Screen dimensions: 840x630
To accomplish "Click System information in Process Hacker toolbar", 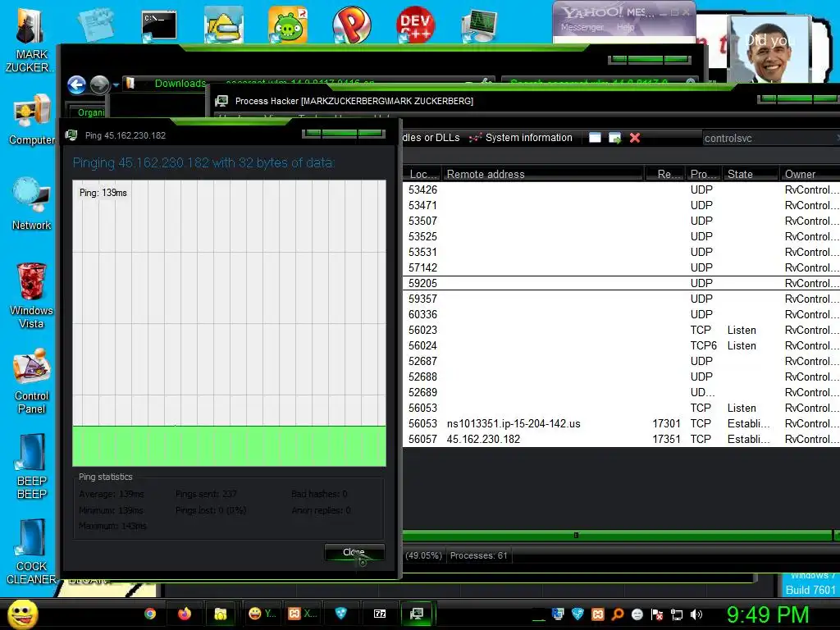I will (521, 138).
